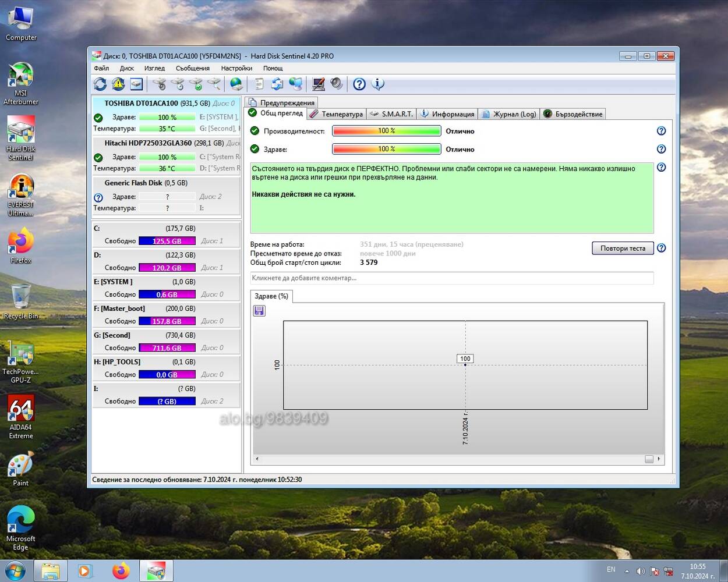Click the toolbar info bubble icon
Image resolution: width=728 pixels, height=582 pixels.
(378, 84)
